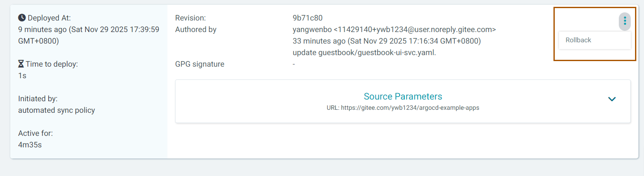Select the revision hash 9b71c80
Screen dimensions: 644x176
[307, 18]
